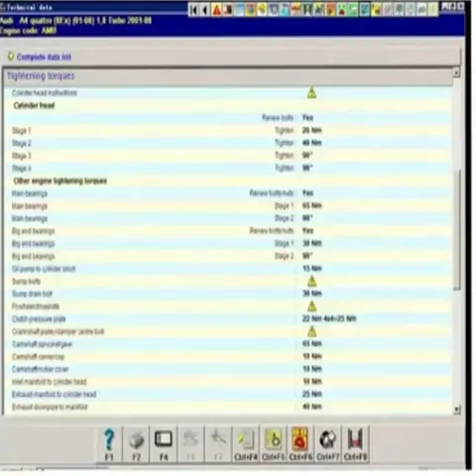Select the Clutch pressure plate row label

click(39, 319)
